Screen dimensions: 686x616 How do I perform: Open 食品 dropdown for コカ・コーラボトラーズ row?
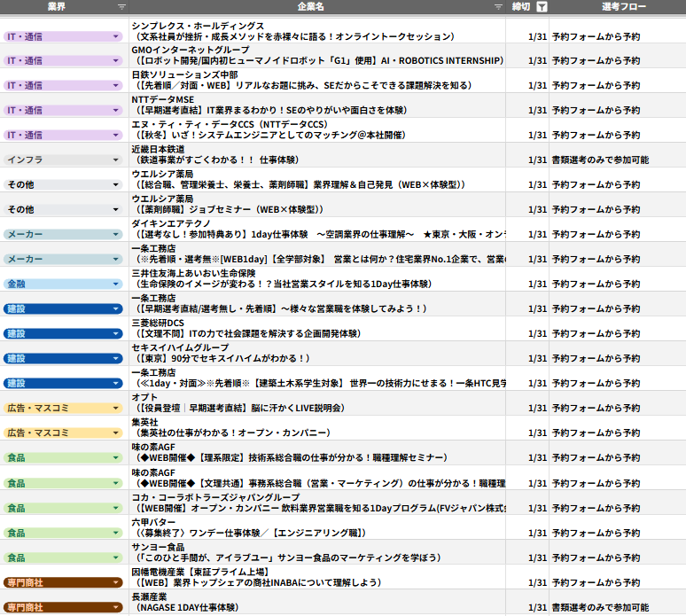tap(115, 509)
